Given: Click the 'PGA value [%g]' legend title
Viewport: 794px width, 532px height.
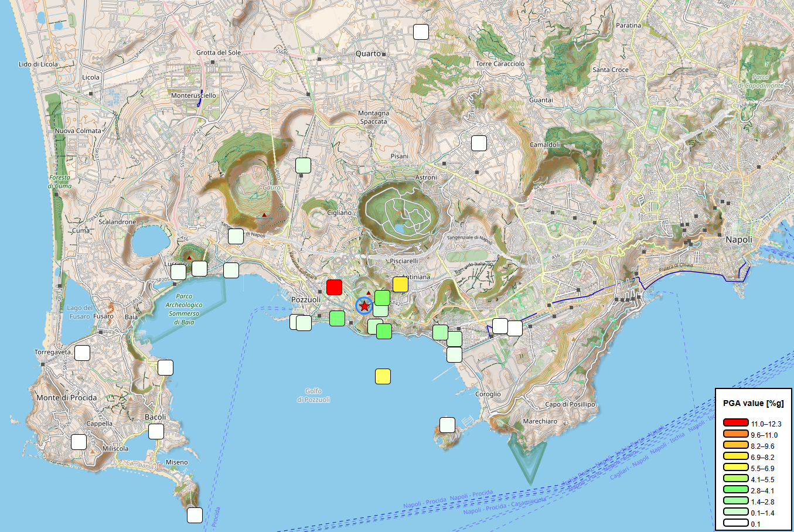Looking at the screenshot, I should (753, 403).
